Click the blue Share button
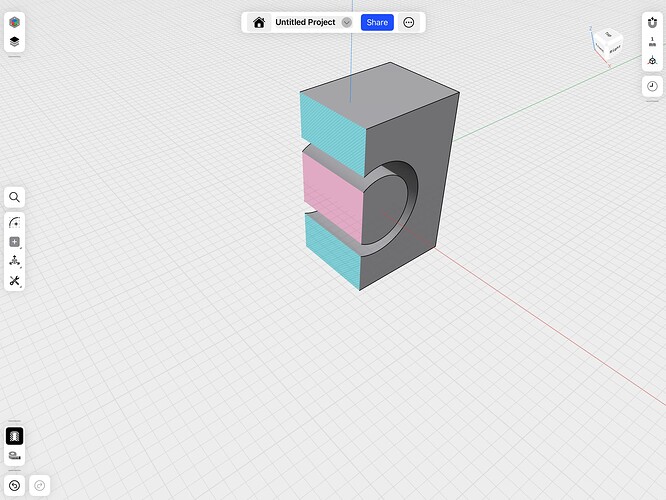Screen dimensions: 666x500 [377, 23]
